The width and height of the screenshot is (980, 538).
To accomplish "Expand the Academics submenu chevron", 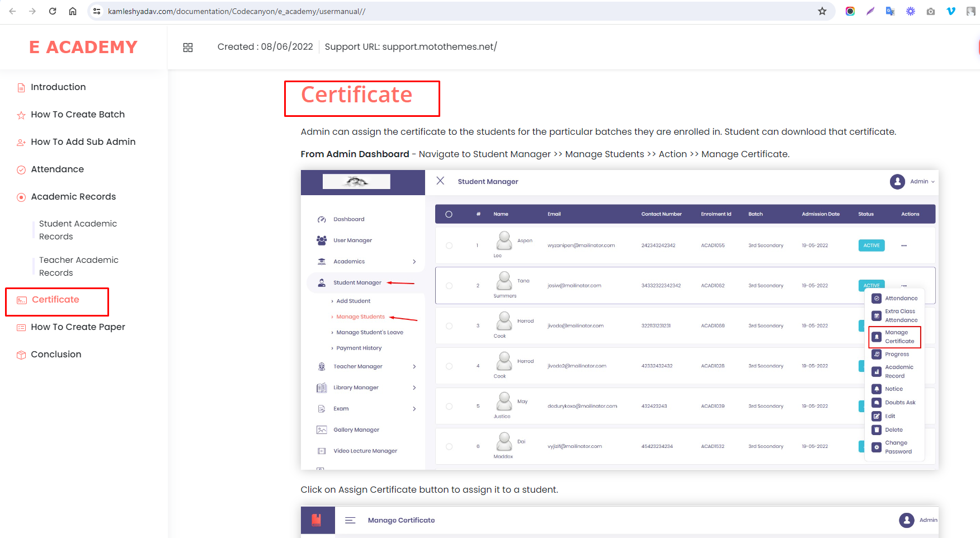I will coord(414,262).
